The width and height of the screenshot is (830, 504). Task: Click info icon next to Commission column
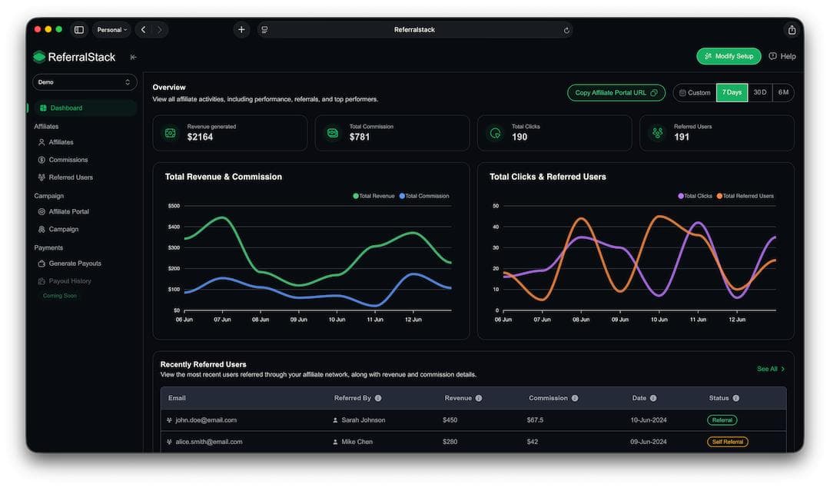pos(575,398)
